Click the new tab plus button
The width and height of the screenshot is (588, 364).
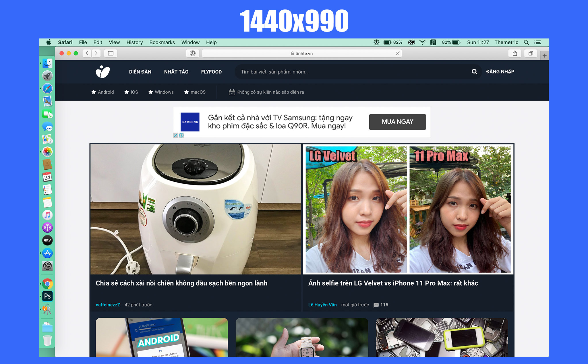[x=544, y=55]
